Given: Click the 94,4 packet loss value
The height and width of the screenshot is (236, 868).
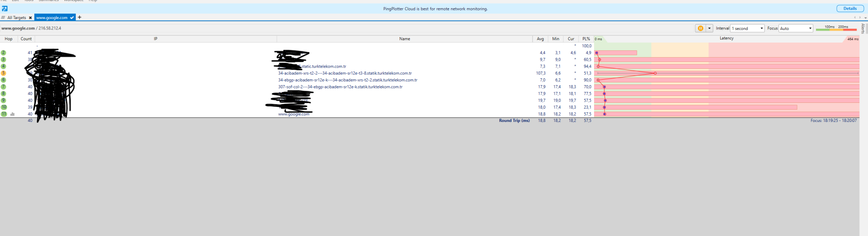Looking at the screenshot, I should coord(587,66).
